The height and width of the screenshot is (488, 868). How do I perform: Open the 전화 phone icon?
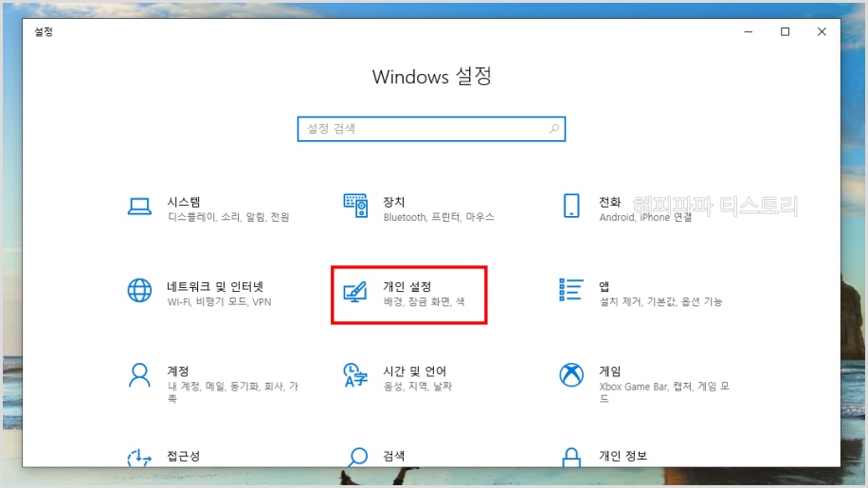[571, 206]
